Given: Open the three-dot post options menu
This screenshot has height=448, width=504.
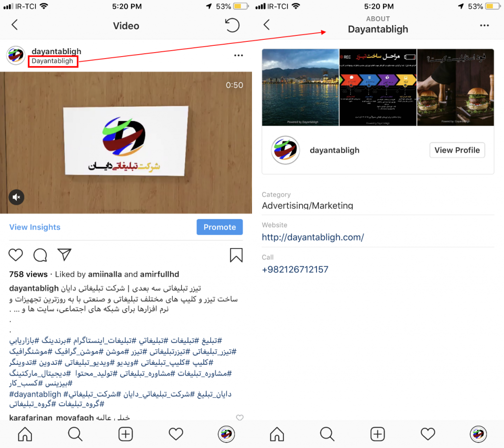Looking at the screenshot, I should [x=239, y=55].
